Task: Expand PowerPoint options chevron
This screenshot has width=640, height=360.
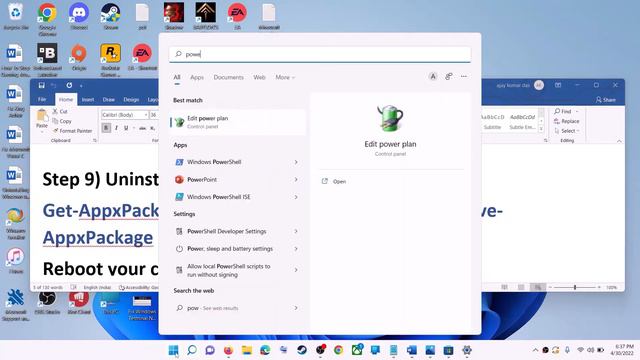Action: 296,180
